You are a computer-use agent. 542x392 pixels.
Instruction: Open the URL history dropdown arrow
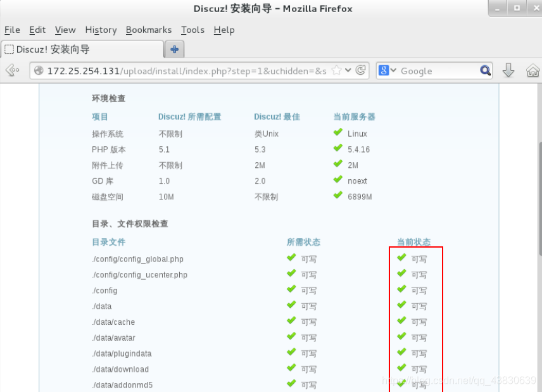pyautogui.click(x=348, y=70)
